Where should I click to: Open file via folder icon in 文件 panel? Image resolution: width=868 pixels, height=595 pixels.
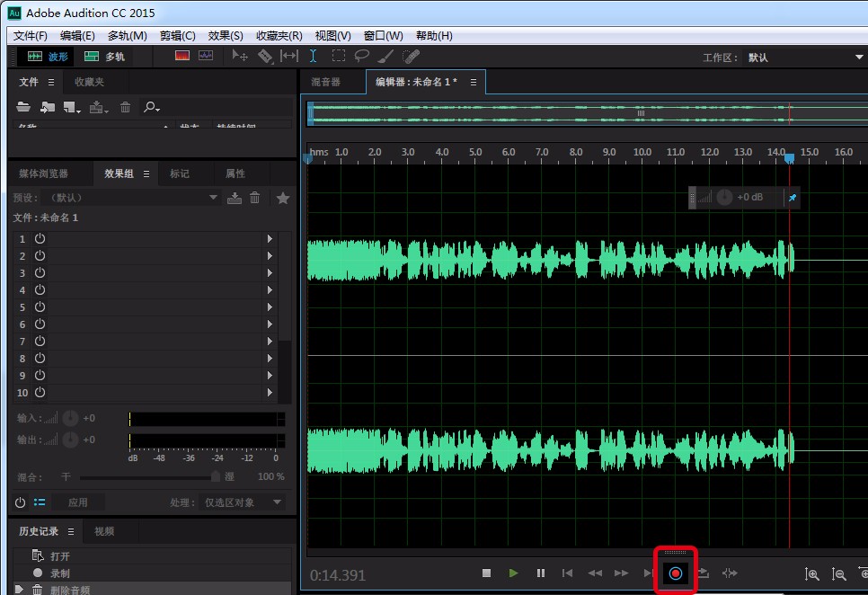(23, 107)
